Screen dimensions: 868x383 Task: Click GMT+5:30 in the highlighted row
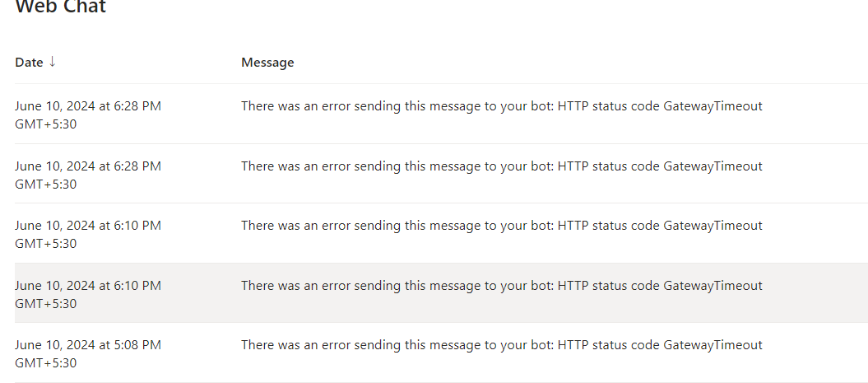(46, 303)
